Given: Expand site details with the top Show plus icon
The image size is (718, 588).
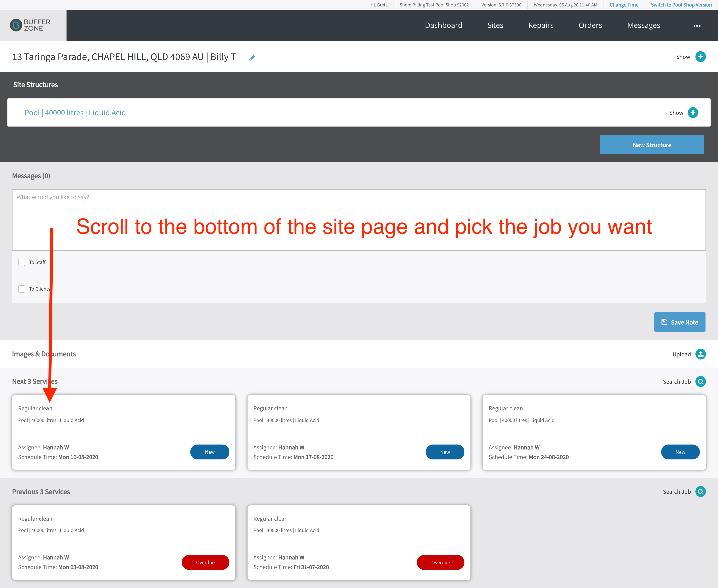Looking at the screenshot, I should click(x=700, y=57).
